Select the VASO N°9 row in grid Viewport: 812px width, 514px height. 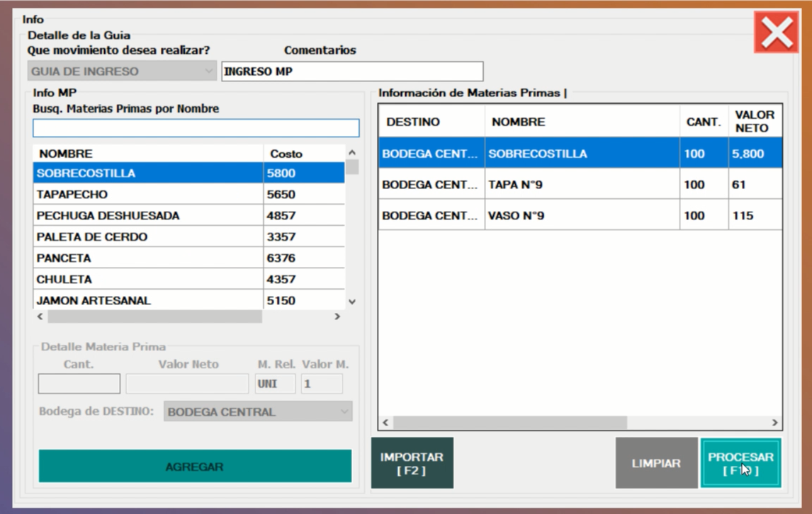click(x=581, y=216)
